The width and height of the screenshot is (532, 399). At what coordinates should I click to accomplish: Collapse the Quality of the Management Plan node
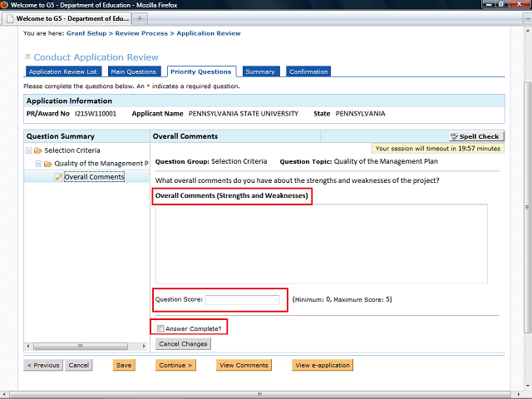click(39, 164)
